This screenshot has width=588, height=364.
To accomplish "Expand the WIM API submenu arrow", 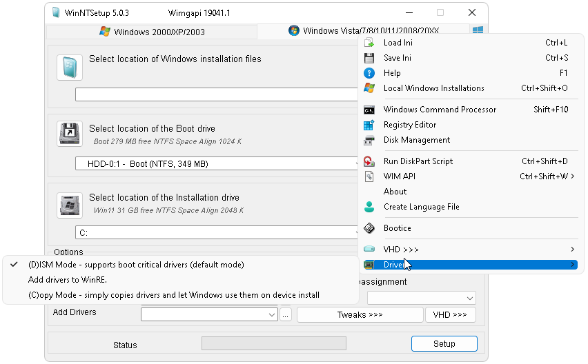I will (x=573, y=176).
